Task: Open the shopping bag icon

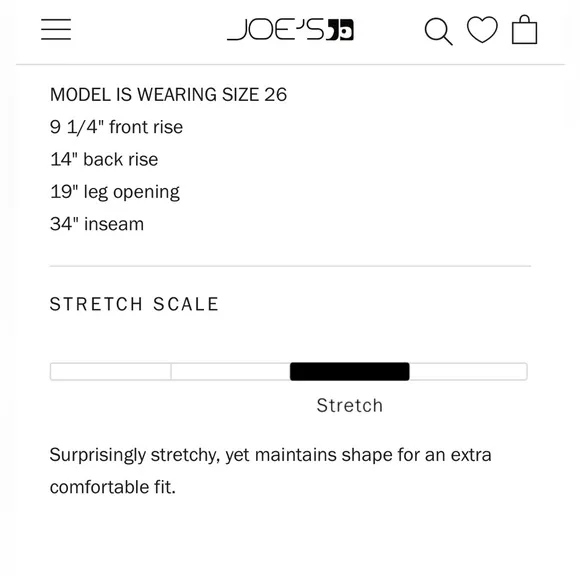Action: point(524,30)
